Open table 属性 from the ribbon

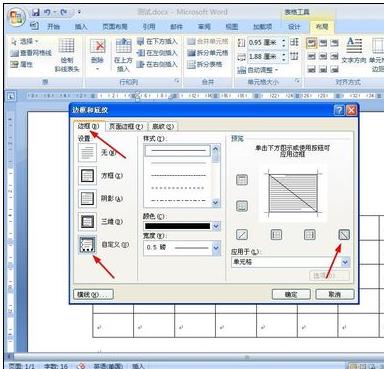[22, 64]
